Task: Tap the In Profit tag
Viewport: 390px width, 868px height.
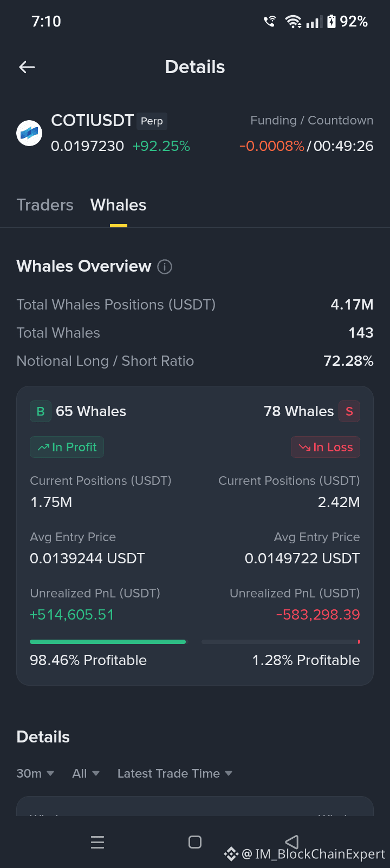Action: coord(67,447)
